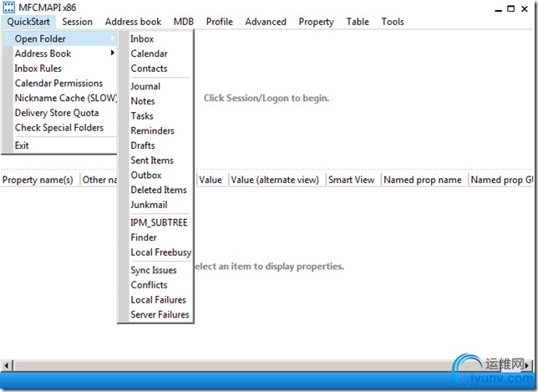538x392 pixels.
Task: Open the Inbox folder
Action: pyautogui.click(x=155, y=38)
